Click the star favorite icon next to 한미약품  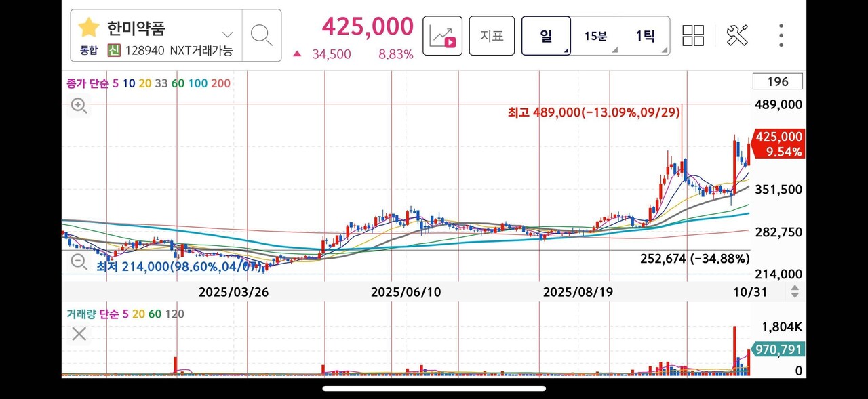click(x=89, y=27)
